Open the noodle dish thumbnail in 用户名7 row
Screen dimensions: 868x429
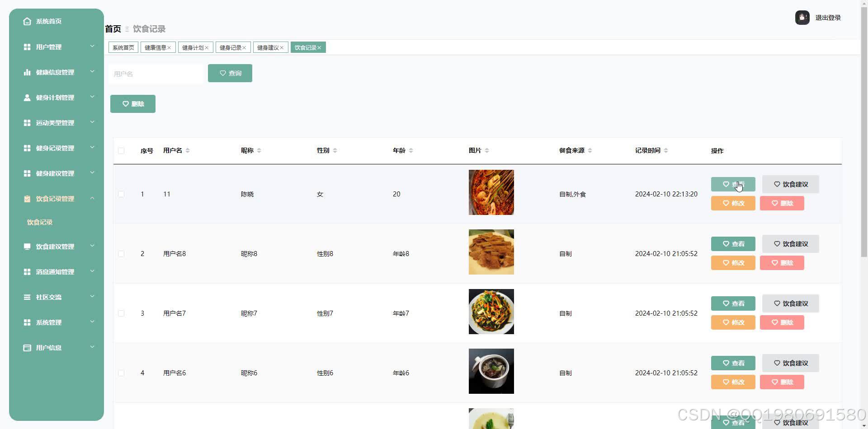491,312
